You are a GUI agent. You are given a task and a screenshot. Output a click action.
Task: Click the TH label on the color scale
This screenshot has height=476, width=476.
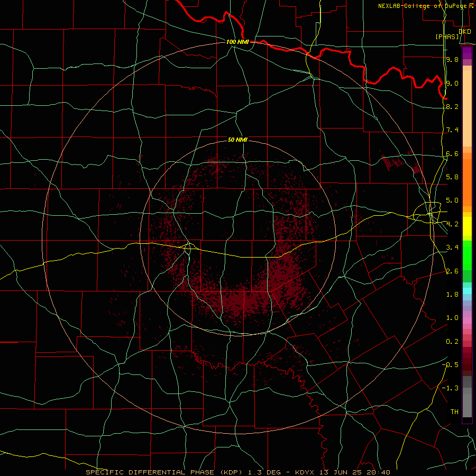coord(454,412)
